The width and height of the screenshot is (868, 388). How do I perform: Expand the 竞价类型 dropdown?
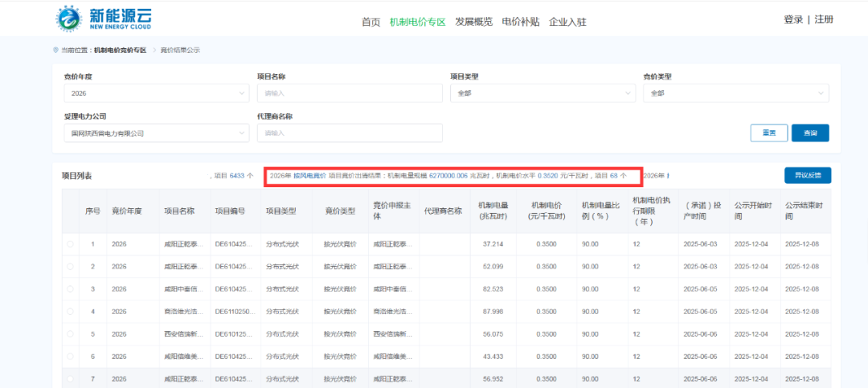tap(735, 93)
